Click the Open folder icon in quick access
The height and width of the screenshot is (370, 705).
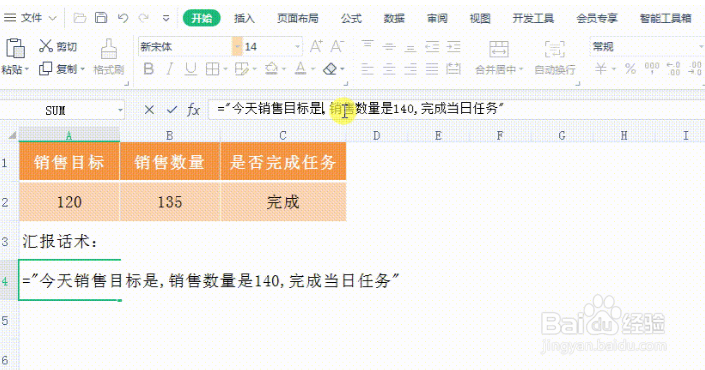80,18
